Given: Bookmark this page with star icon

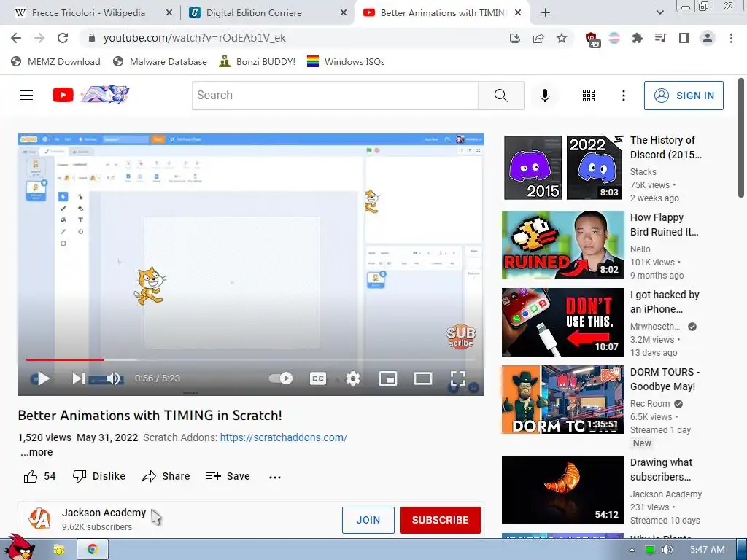Looking at the screenshot, I should pos(562,38).
